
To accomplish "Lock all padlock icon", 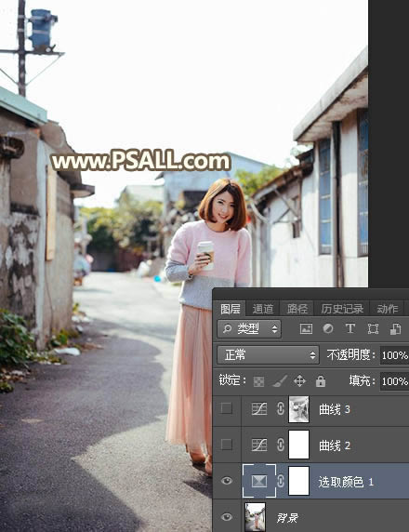I will [321, 381].
